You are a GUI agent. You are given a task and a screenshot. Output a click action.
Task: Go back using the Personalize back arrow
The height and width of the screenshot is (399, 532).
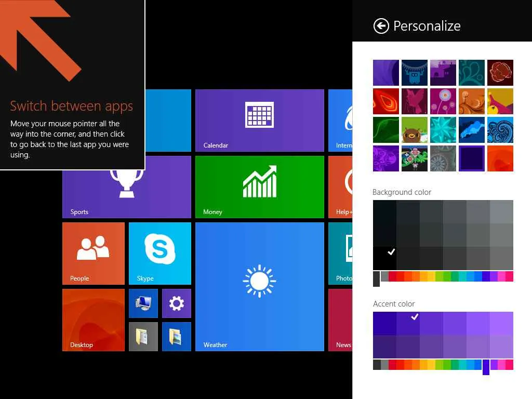pyautogui.click(x=381, y=26)
